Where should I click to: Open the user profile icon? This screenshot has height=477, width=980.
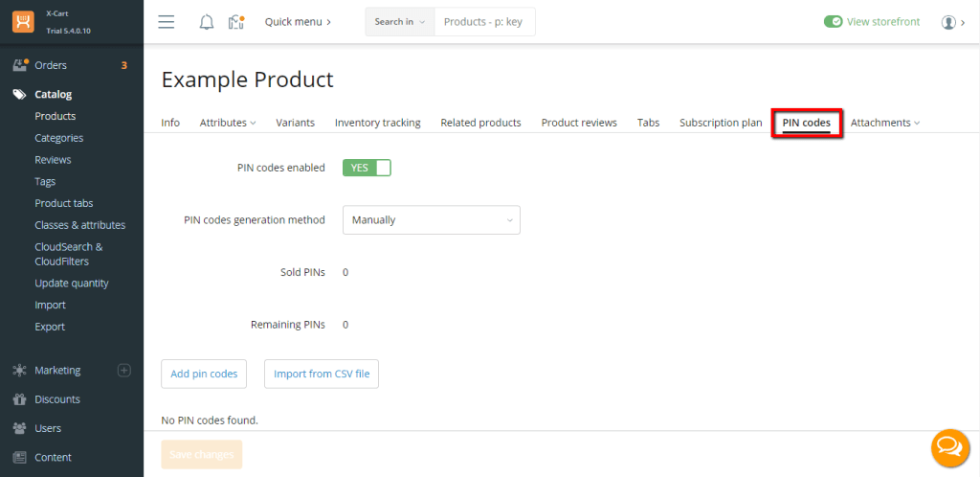(x=948, y=22)
